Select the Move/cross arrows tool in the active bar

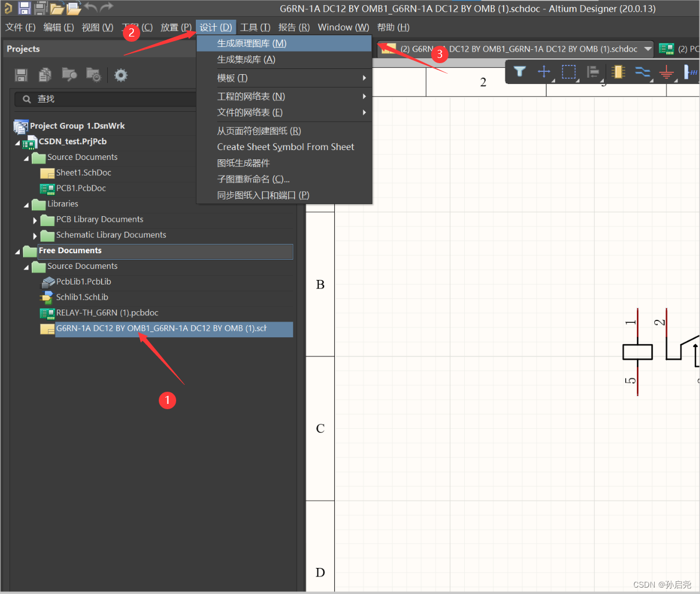tap(544, 71)
